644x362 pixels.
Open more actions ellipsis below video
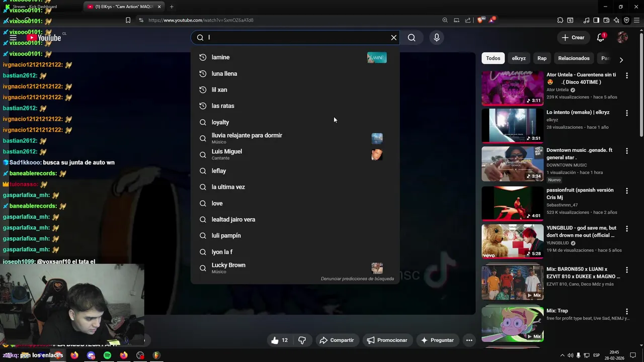coord(469,340)
